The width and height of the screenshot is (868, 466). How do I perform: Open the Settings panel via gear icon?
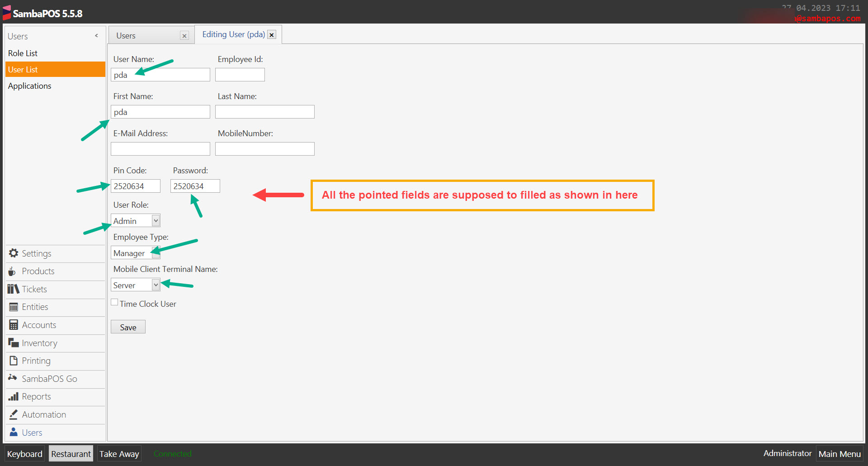coord(13,253)
